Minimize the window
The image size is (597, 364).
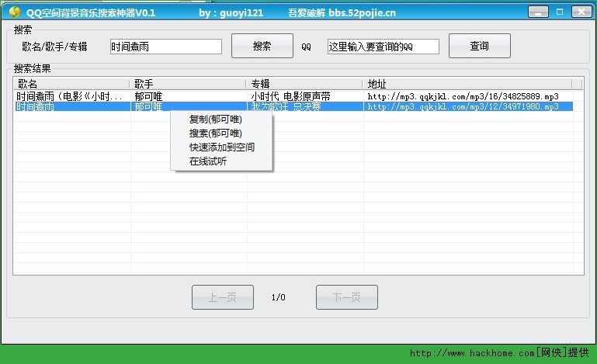point(538,12)
